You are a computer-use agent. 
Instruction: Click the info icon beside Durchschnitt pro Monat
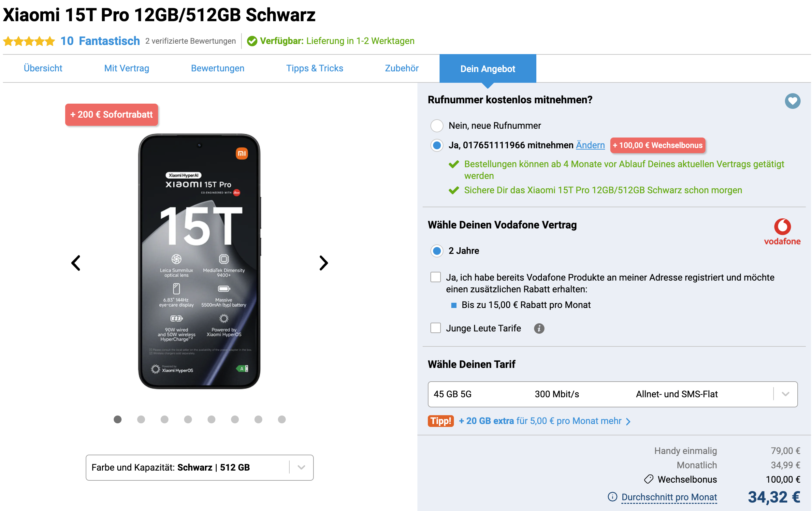pos(612,496)
